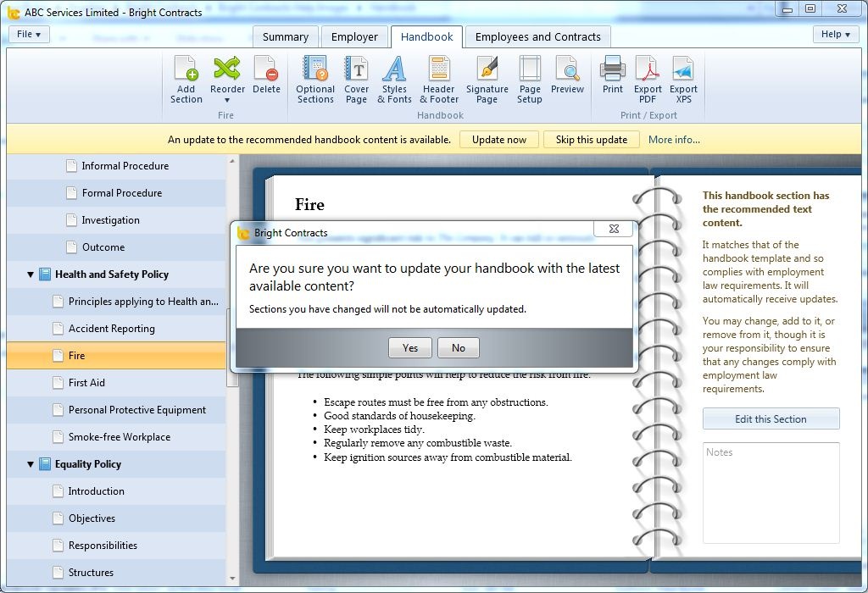Click into the Notes text box

pyautogui.click(x=771, y=492)
